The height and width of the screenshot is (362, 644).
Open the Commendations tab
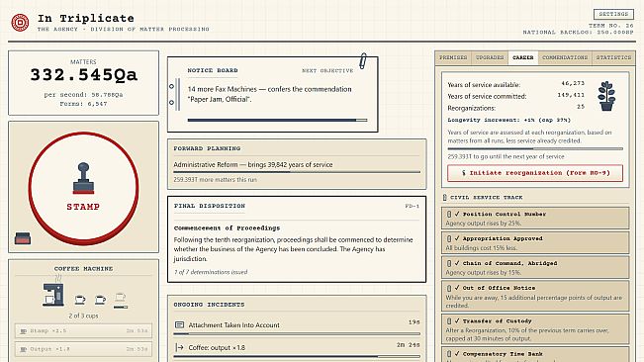[x=565, y=58]
